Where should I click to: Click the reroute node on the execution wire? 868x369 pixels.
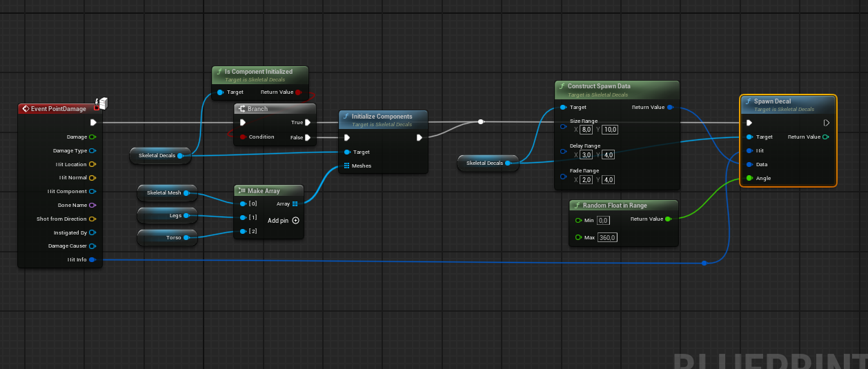481,122
